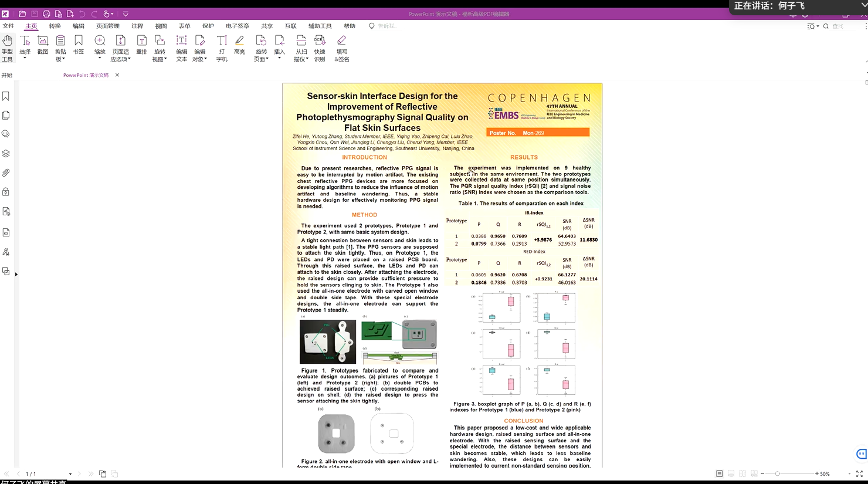The image size is (868, 484).
Task: Open Fill & Sign (填写&签名)
Action: (x=341, y=48)
